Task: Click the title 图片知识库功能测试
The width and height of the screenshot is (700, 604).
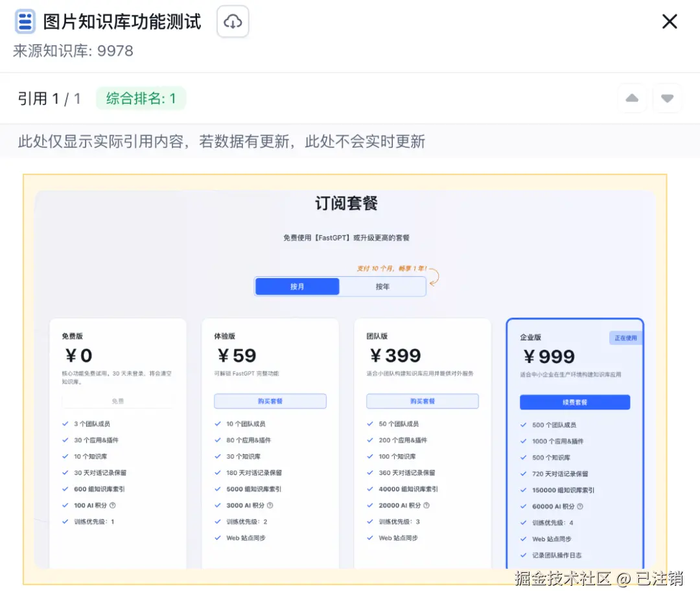Action: [122, 21]
